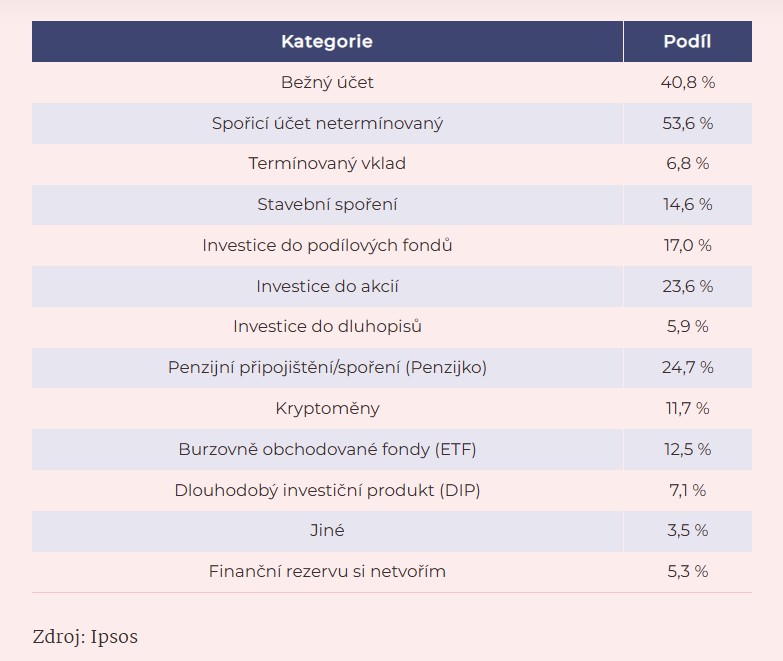Select the Kryptoměny row label
The image size is (783, 661).
coord(327,409)
